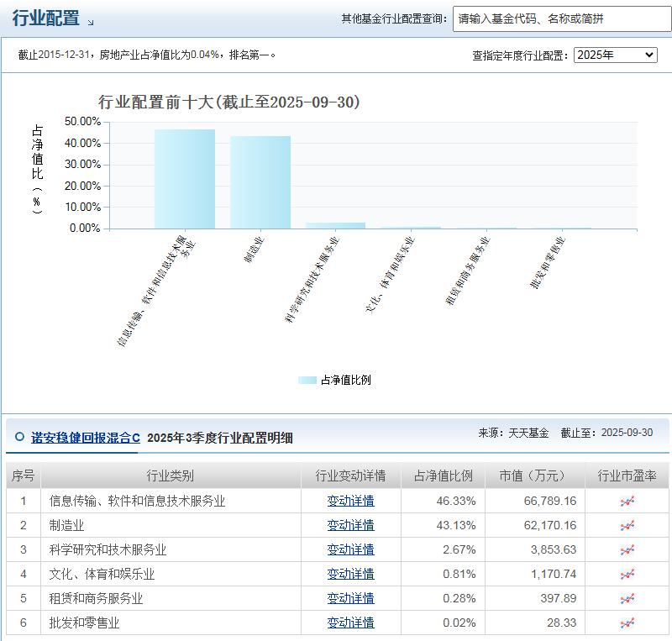Open P/E chart icon for 科学研究和技术服务业 row
Viewport: 672px width, 641px height.
pyautogui.click(x=627, y=549)
